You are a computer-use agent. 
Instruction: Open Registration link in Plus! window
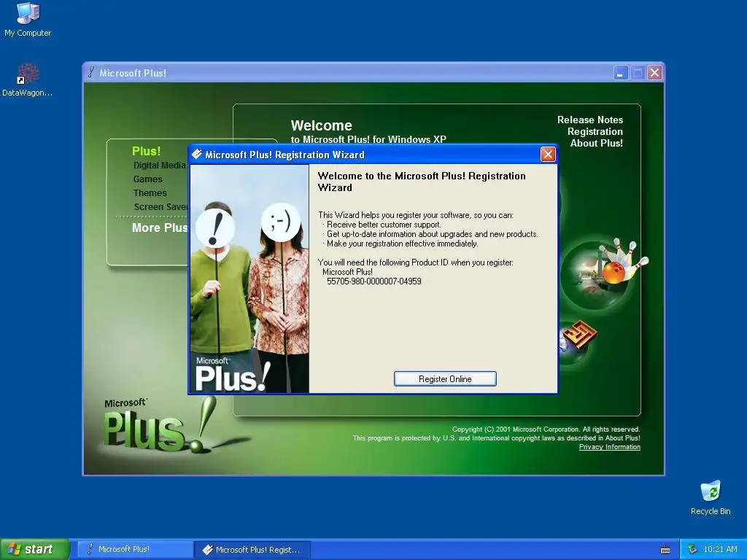(595, 131)
